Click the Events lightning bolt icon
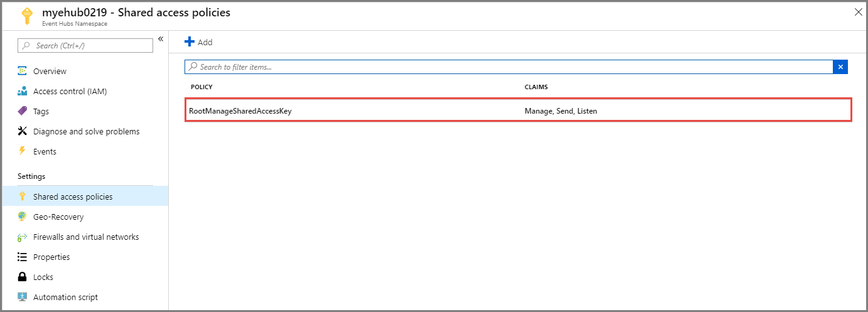868x312 pixels. pyautogui.click(x=23, y=151)
